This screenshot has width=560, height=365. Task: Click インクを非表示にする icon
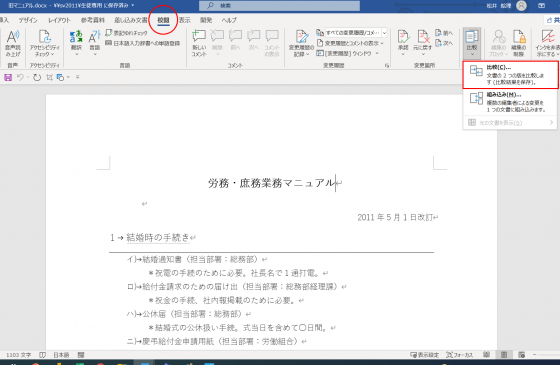click(x=548, y=36)
